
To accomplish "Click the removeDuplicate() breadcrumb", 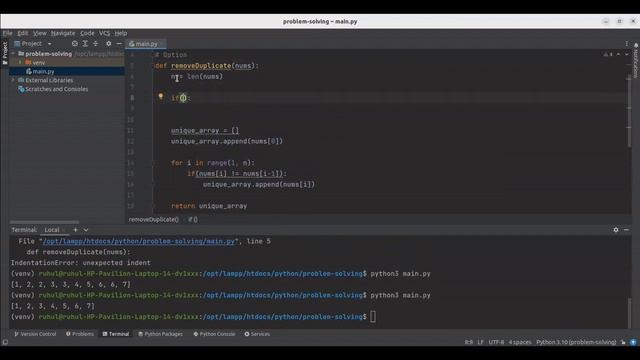I will (153, 219).
